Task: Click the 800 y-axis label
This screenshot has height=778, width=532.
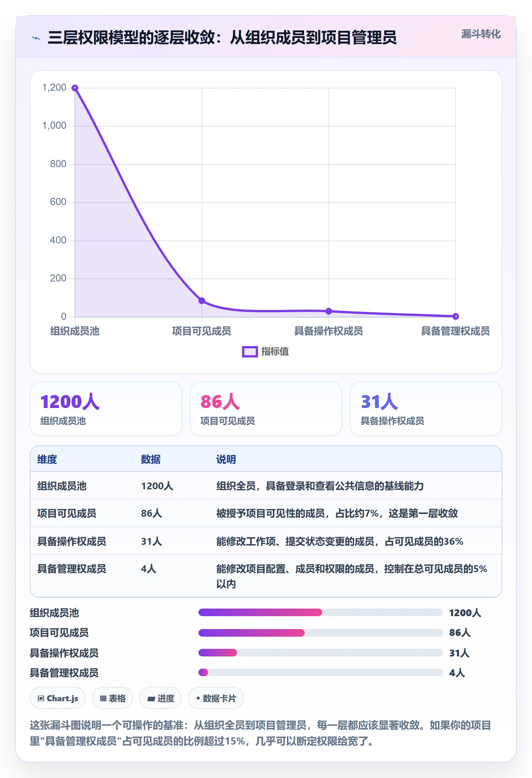Action: [58, 164]
